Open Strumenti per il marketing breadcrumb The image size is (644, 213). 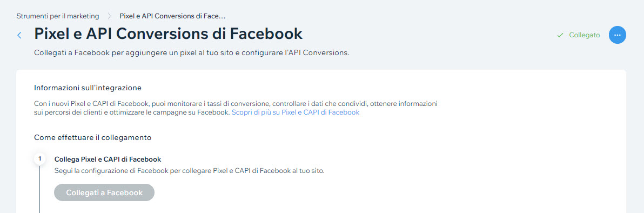(57, 16)
